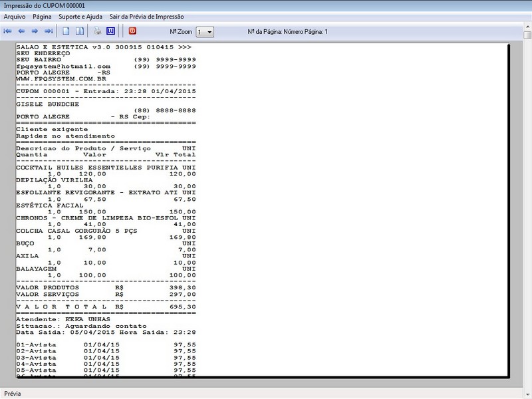Click the client name GISELE BUNDCHE

(47, 104)
